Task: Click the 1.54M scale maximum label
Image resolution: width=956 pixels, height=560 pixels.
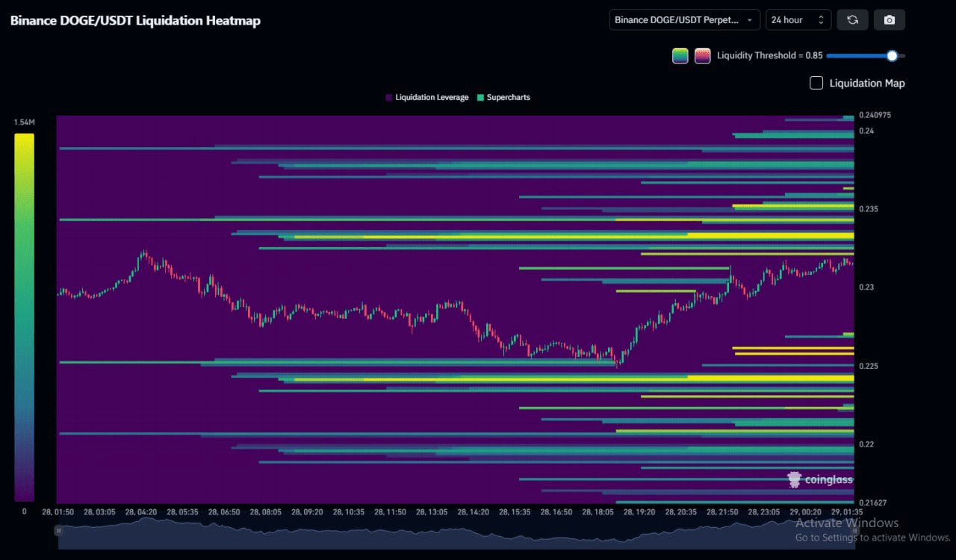Action: [24, 122]
